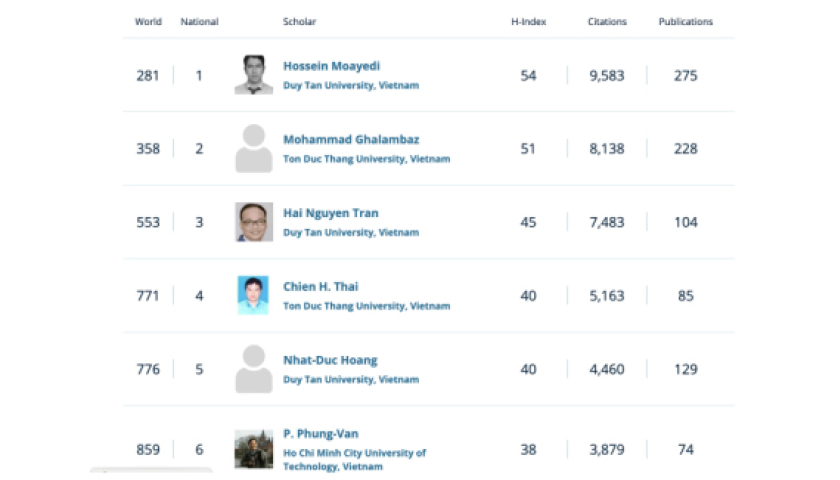Screen dimensions: 840x480
Task: Select Chien H. Thai's name
Action: (320, 287)
